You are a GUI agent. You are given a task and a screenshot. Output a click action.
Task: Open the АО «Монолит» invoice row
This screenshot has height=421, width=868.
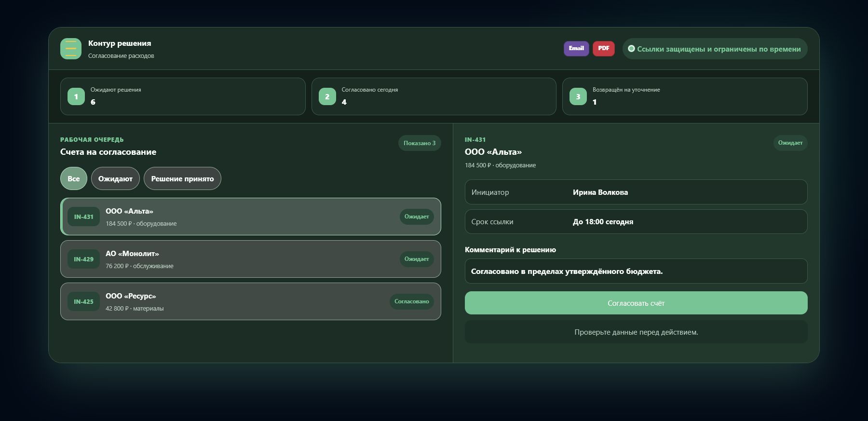(x=251, y=259)
